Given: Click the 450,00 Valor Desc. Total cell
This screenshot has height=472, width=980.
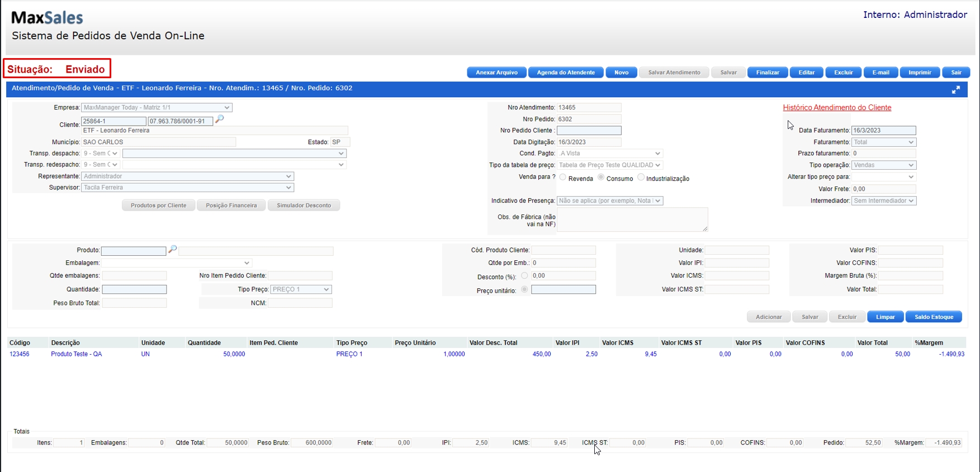Looking at the screenshot, I should tap(542, 354).
